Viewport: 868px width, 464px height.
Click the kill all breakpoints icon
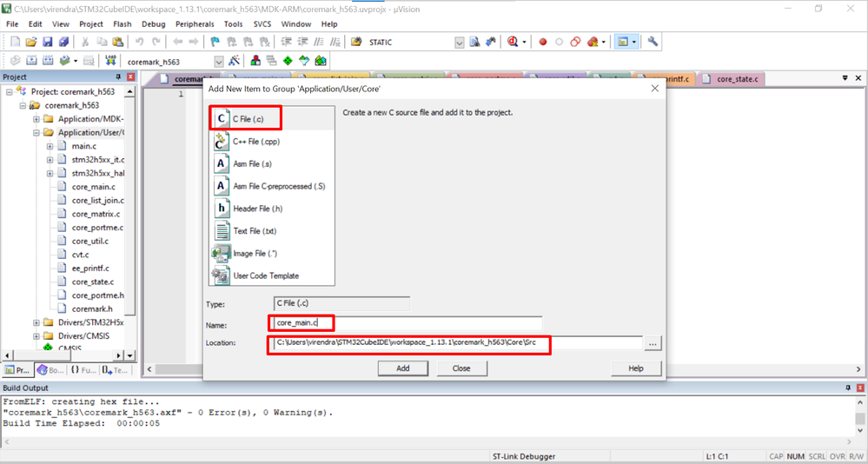[x=593, y=42]
